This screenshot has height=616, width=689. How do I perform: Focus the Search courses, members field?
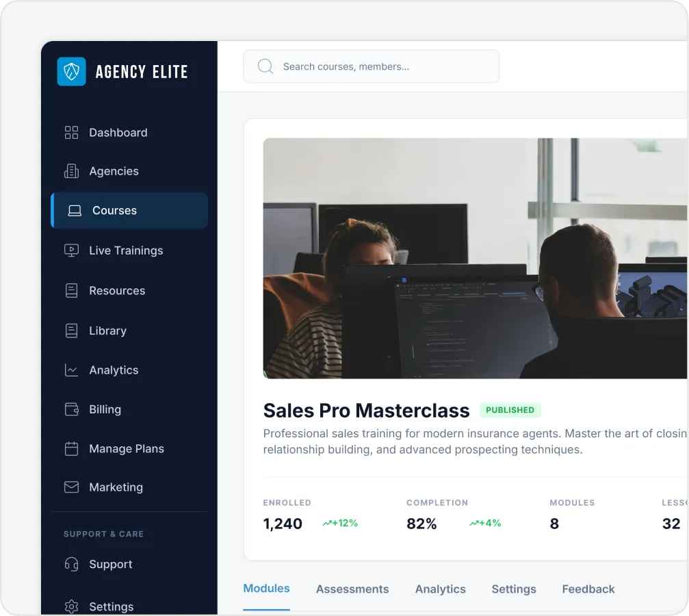point(372,66)
